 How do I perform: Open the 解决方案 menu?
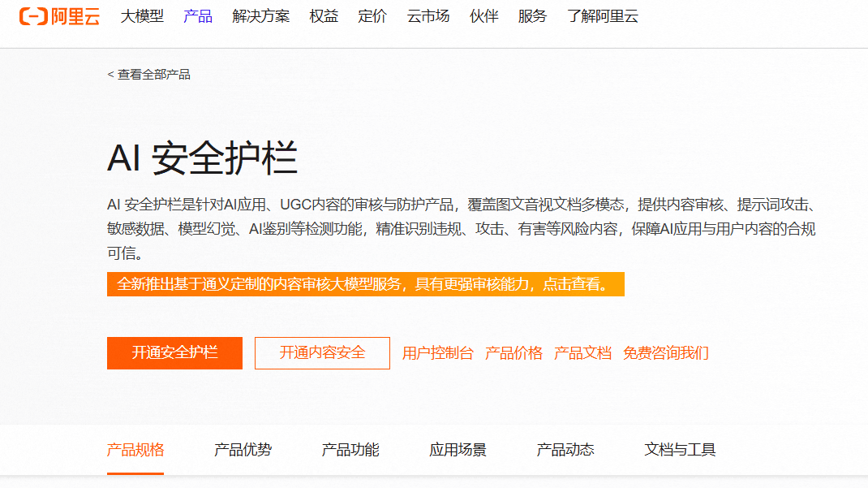coord(260,16)
